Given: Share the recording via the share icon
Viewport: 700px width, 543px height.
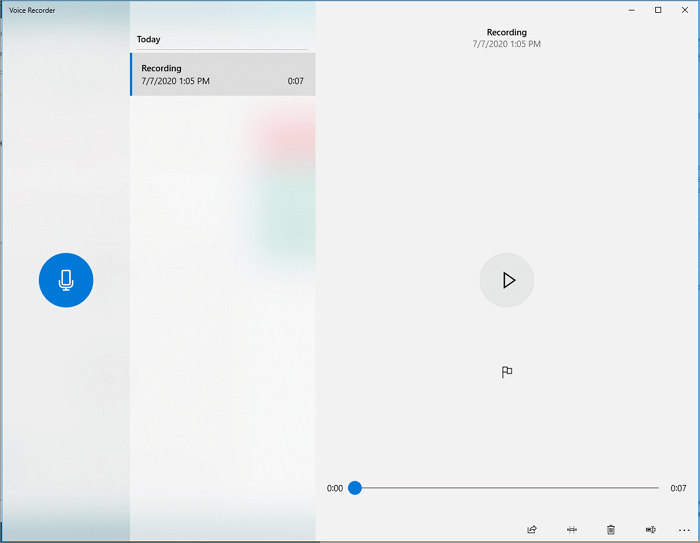Looking at the screenshot, I should click(532, 530).
